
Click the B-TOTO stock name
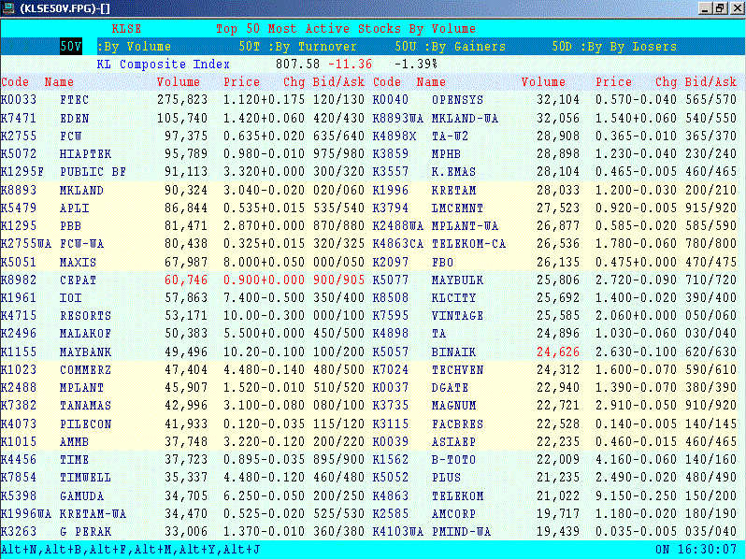(454, 460)
